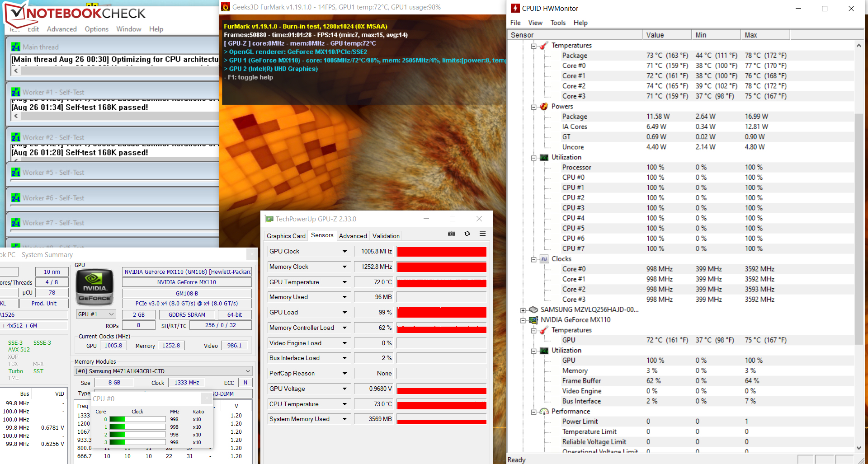The height and width of the screenshot is (464, 868).
Task: Open the File menu in HWMonitor
Action: [515, 23]
